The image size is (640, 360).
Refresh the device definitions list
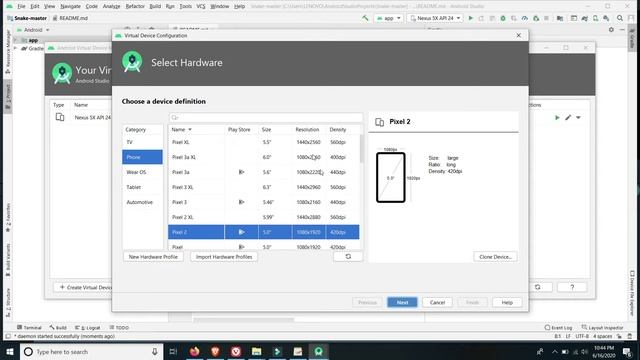click(348, 256)
